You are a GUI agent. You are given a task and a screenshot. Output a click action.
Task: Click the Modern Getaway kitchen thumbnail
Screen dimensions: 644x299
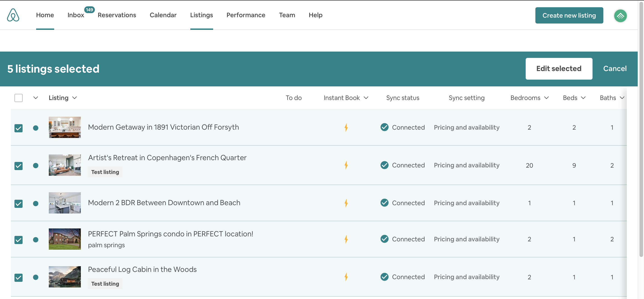65,127
